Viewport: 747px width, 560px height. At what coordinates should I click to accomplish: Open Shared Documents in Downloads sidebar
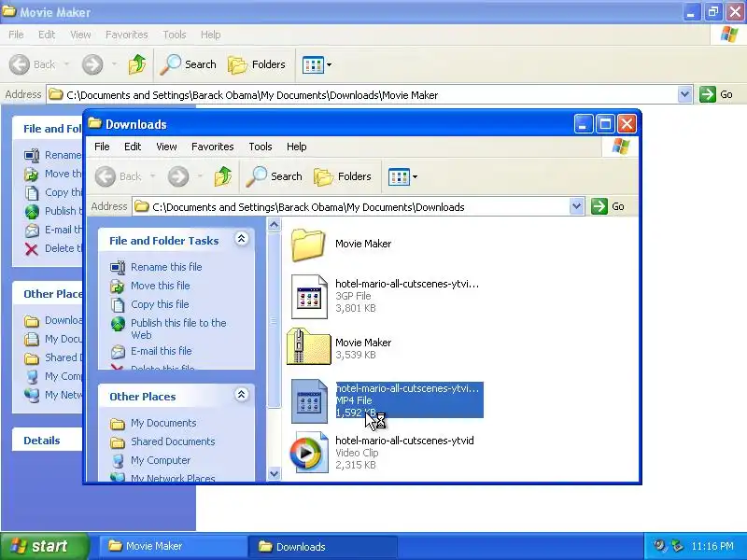point(173,441)
